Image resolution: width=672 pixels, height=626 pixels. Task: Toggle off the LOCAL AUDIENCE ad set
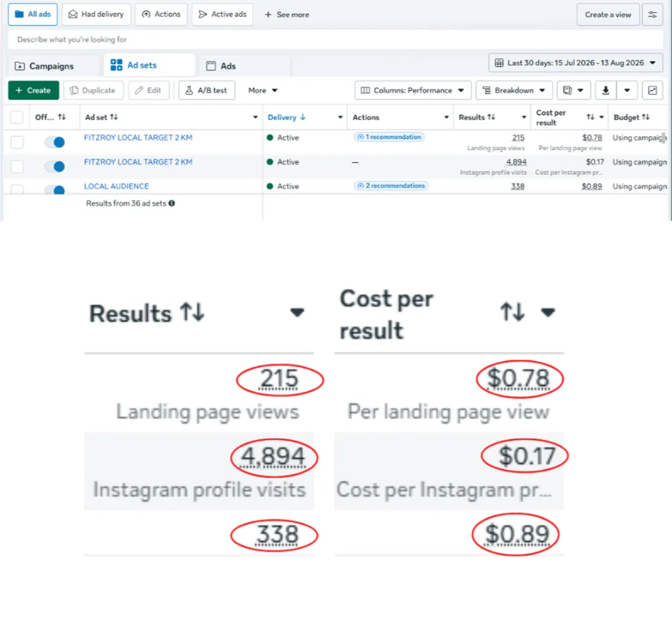pyautogui.click(x=55, y=189)
